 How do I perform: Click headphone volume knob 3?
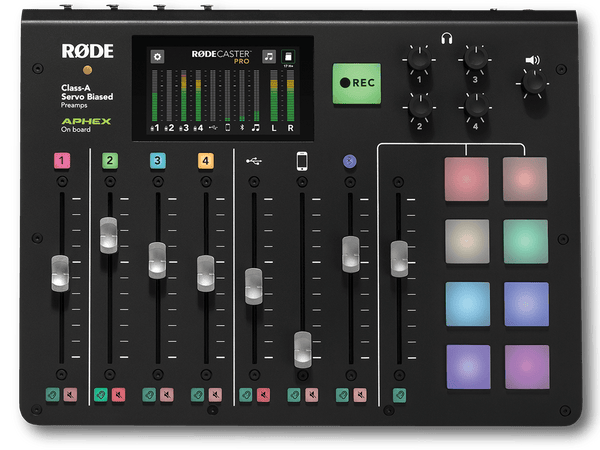pos(476,59)
